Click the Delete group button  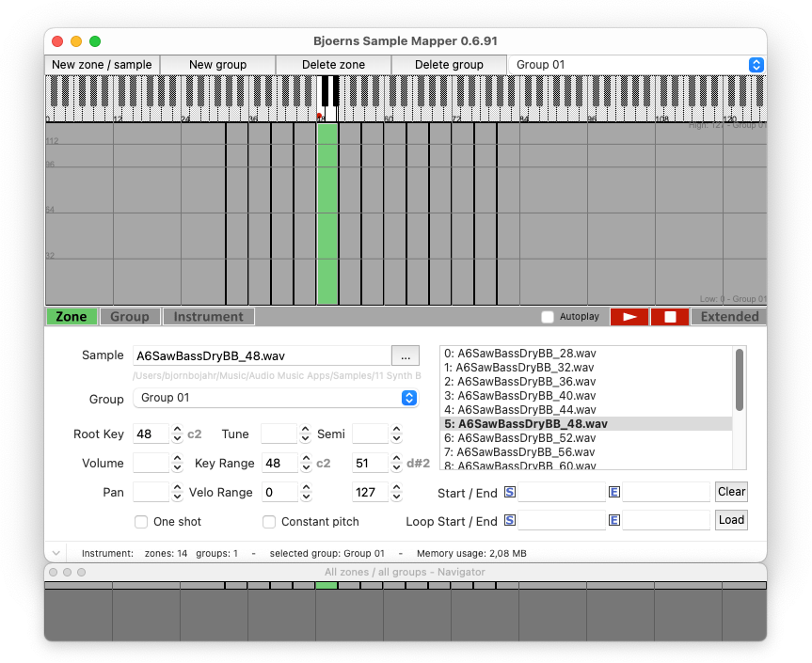tap(449, 65)
